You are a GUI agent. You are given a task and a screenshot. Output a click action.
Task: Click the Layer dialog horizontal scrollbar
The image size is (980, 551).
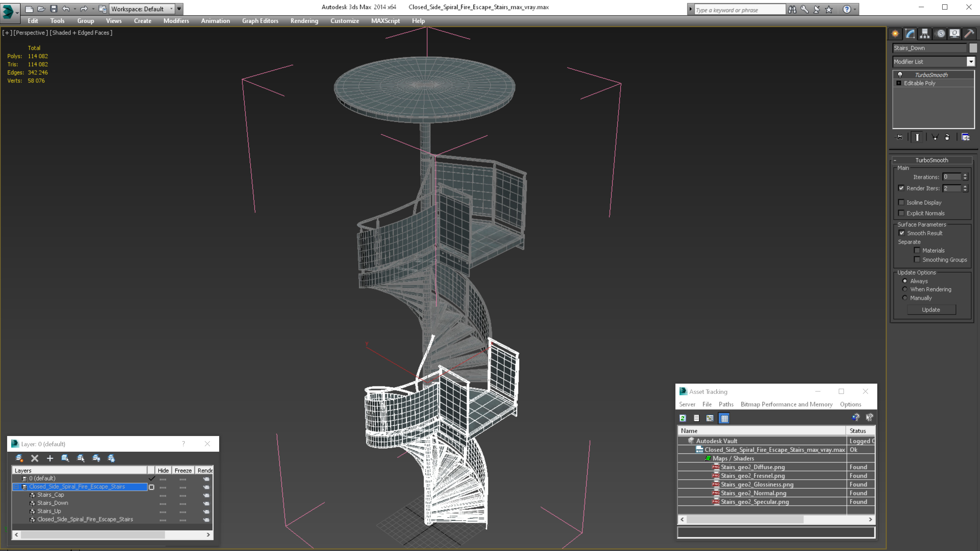pos(112,535)
